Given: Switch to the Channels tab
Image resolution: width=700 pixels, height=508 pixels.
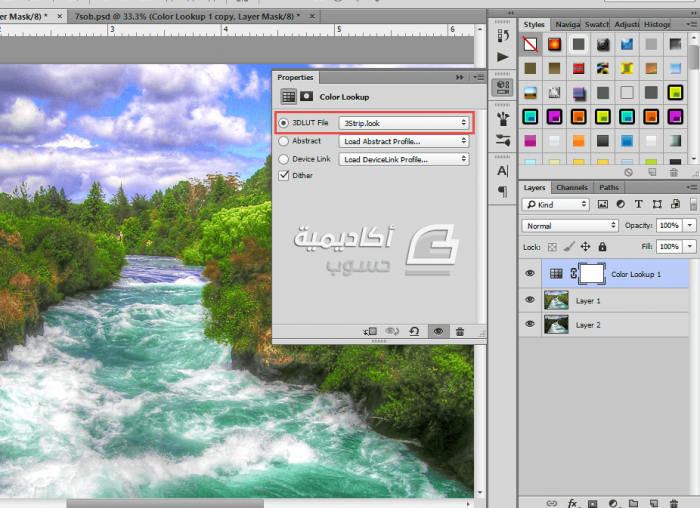Looking at the screenshot, I should click(572, 187).
